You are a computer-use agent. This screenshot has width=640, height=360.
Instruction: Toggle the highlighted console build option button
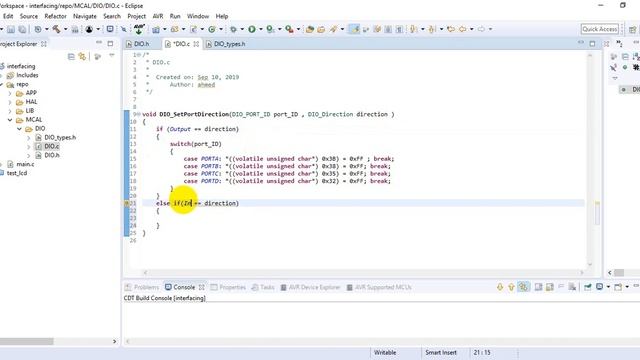pyautogui.click(x=523, y=287)
